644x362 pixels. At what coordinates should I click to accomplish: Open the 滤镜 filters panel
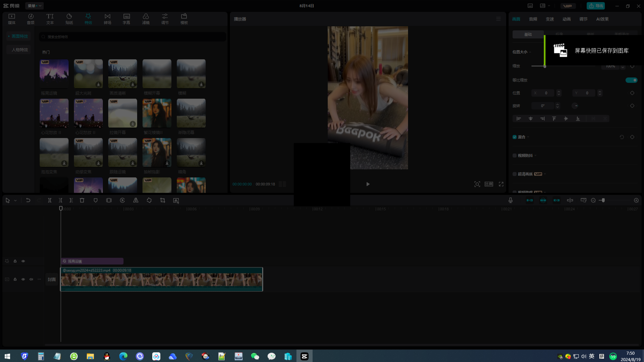146,19
